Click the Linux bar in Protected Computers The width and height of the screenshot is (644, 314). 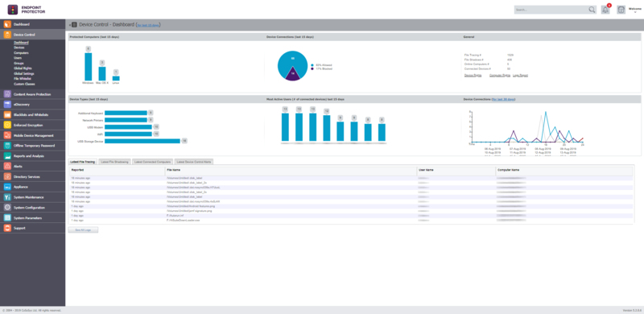(116, 78)
